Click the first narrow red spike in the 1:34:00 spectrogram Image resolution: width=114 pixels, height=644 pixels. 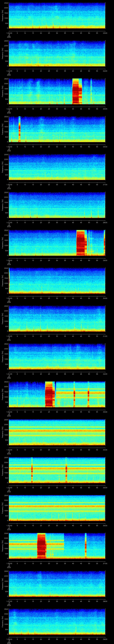click(x=32, y=470)
